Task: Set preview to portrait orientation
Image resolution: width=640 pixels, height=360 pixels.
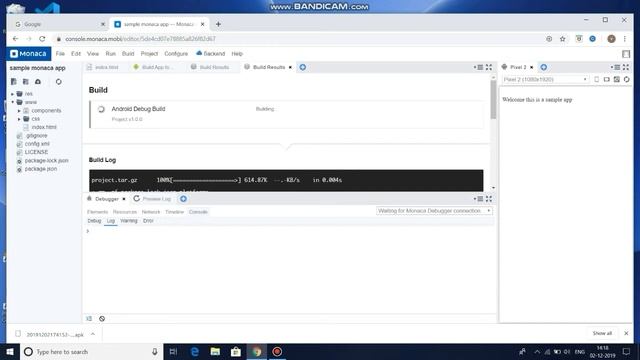Action: click(597, 79)
